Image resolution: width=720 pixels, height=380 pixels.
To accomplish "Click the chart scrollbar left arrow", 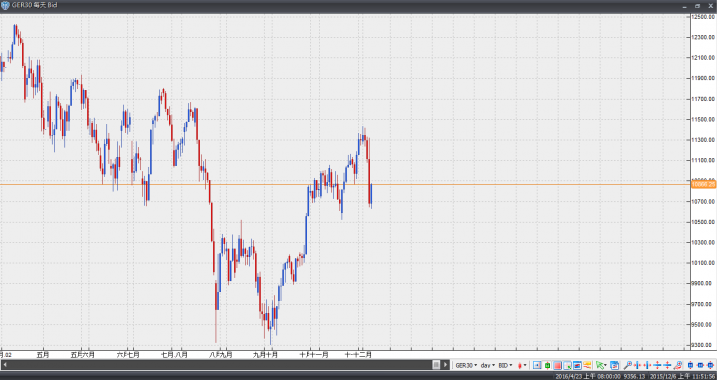I will pos(5,365).
